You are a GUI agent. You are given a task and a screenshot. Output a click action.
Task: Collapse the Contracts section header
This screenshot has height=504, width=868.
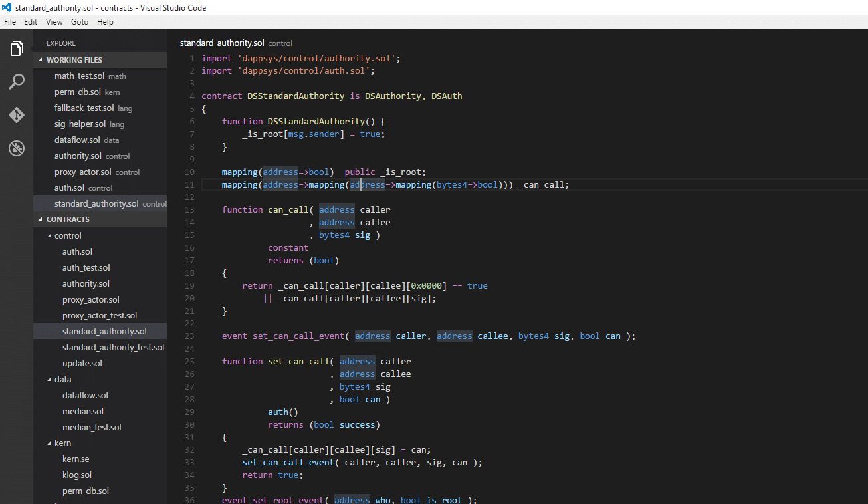[x=67, y=219]
